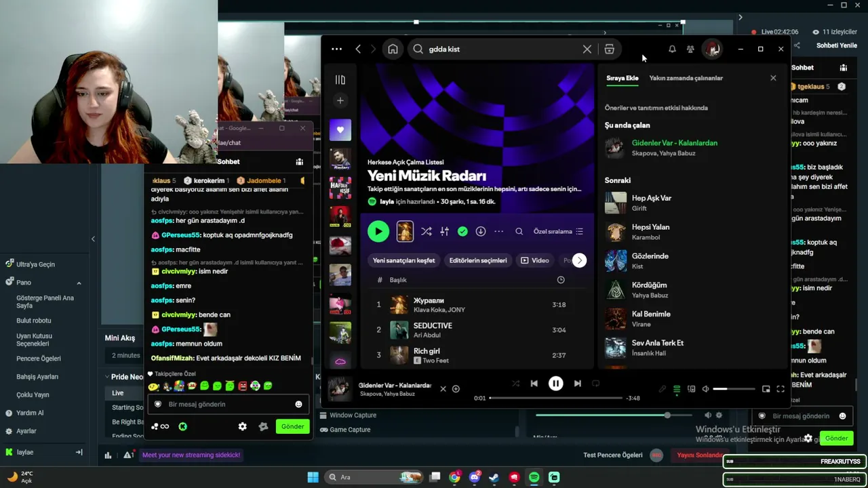
Task: Open Yardım Al in the sidebar
Action: coord(30,413)
